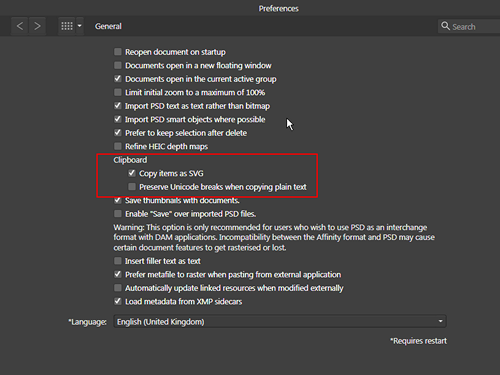Click the *Language: label

point(88,322)
